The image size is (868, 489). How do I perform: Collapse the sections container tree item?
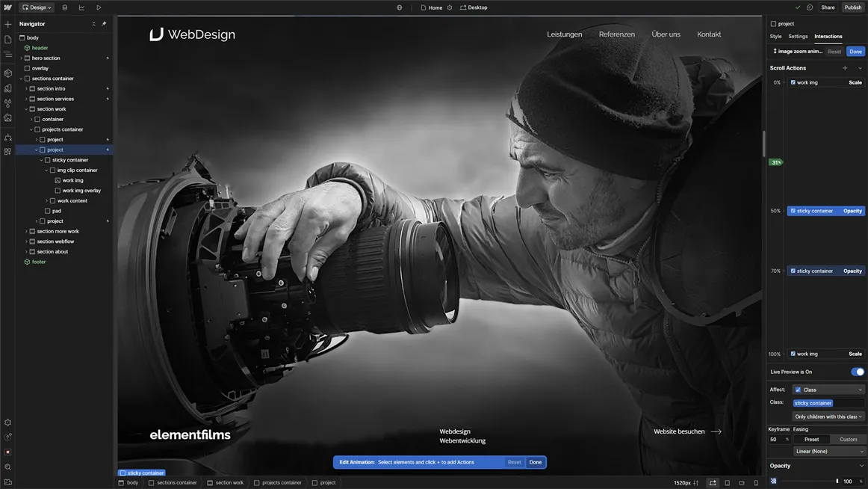point(21,79)
